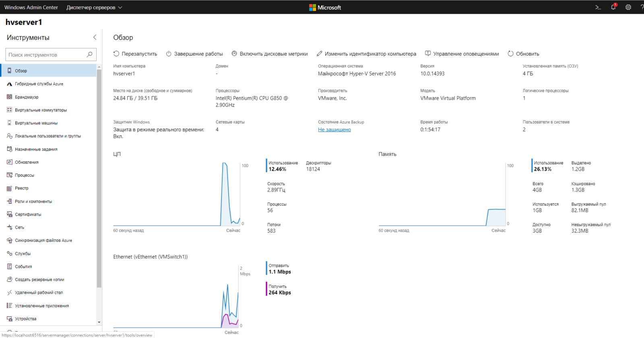This screenshot has width=644, height=338.
Task: Open События tool
Action: coord(48,266)
